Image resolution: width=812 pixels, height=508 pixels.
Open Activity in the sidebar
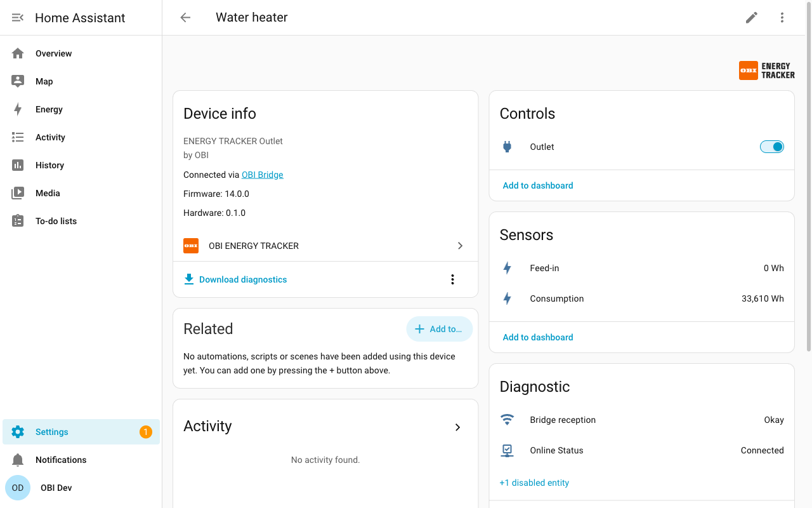click(81, 137)
